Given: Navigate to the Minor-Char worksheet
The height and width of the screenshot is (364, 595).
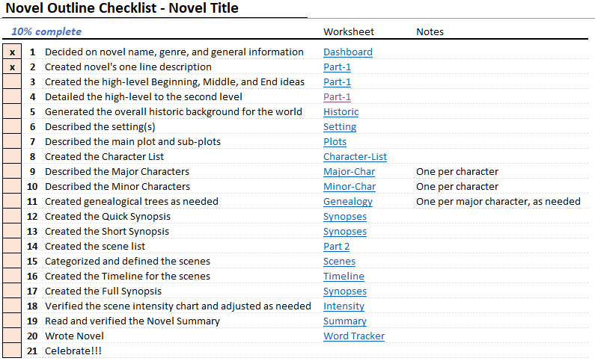Looking at the screenshot, I should [349, 187].
